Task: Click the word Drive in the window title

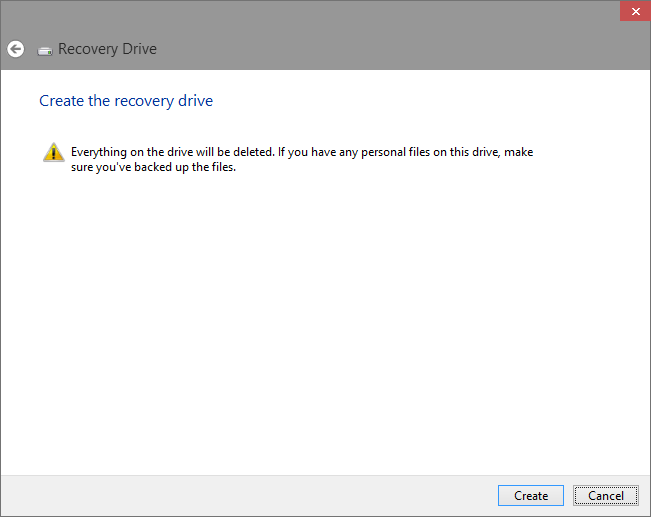Action: tap(139, 49)
